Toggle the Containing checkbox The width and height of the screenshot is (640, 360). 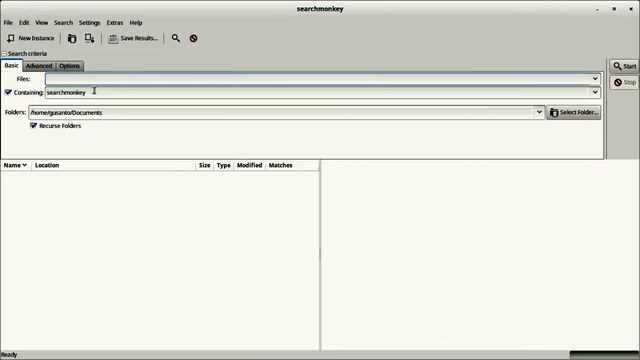(8, 93)
